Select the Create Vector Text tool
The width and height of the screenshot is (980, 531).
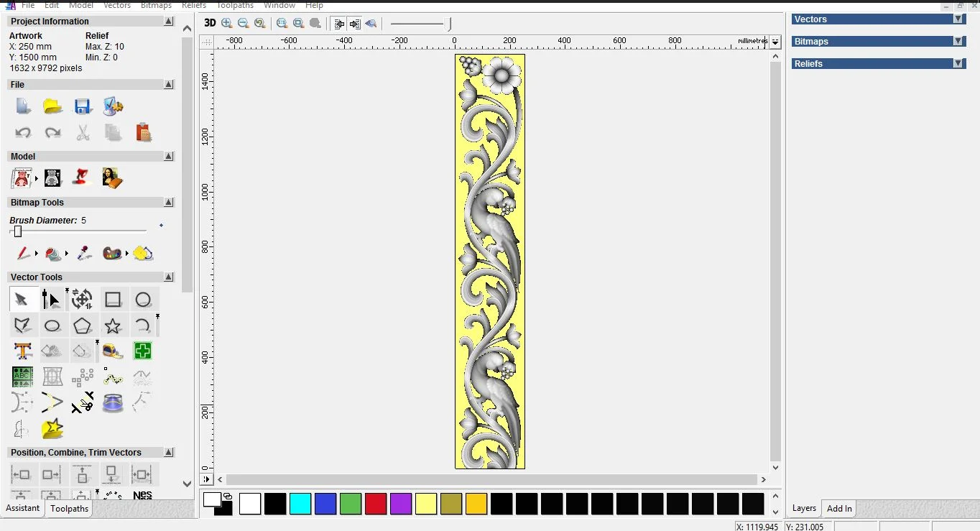(x=22, y=351)
